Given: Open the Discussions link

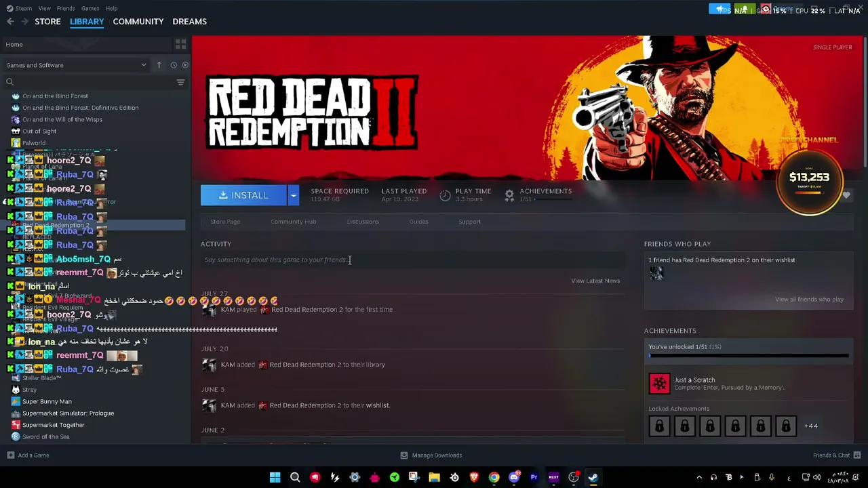Looking at the screenshot, I should click(363, 222).
